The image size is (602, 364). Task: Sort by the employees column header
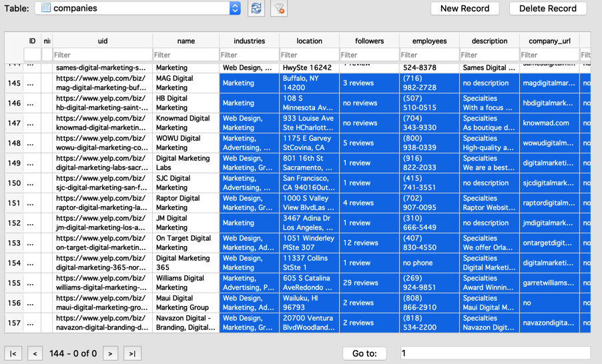[429, 41]
